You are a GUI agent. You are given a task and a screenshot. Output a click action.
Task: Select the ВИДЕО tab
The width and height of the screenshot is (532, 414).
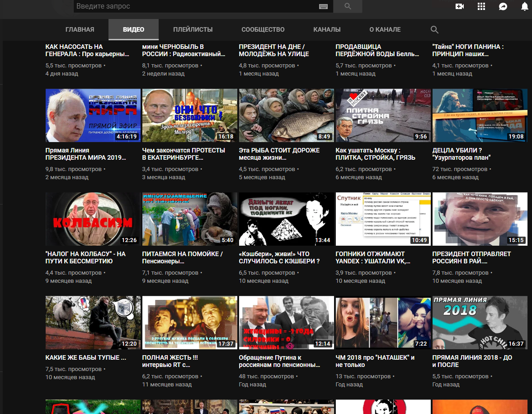pyautogui.click(x=133, y=29)
